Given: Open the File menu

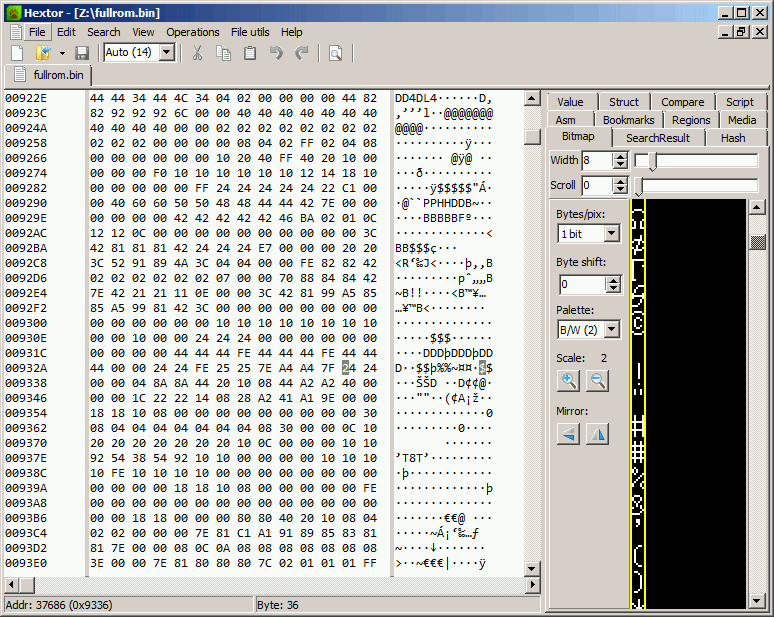Looking at the screenshot, I should (x=37, y=32).
